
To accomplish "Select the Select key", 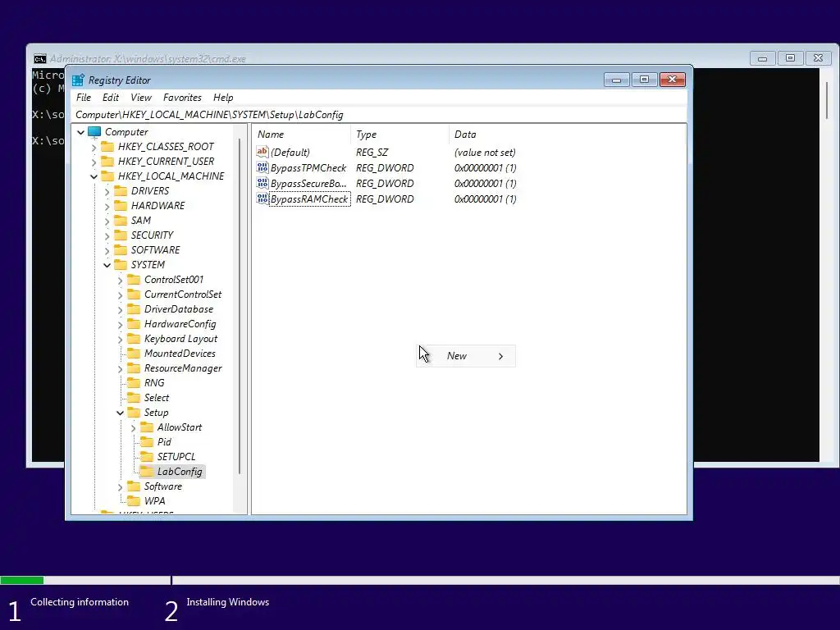I will pos(157,398).
